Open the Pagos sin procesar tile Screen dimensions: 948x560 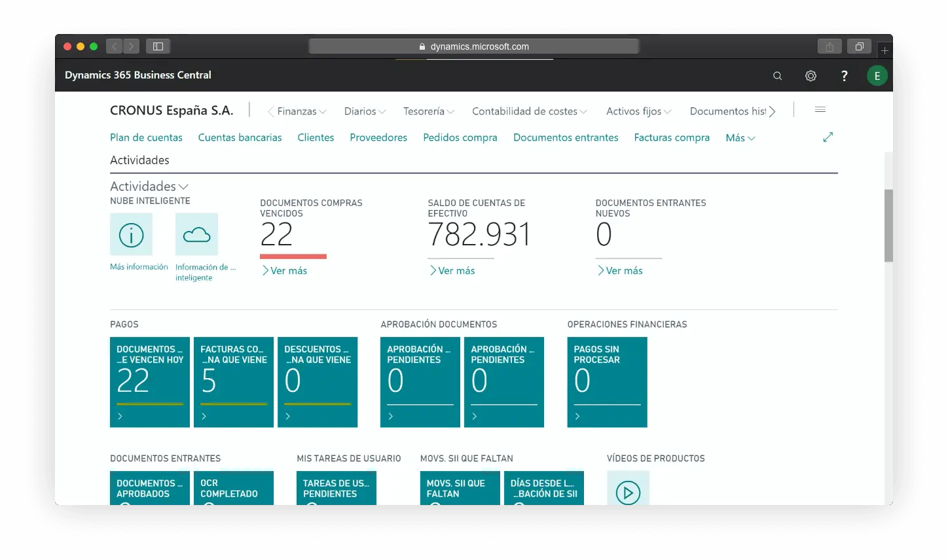[x=607, y=382]
